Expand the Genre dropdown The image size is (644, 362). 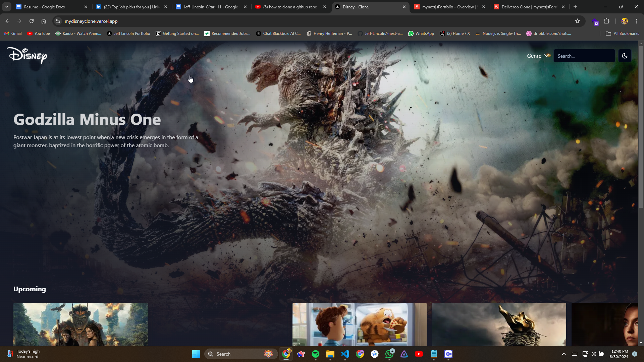[x=538, y=56]
